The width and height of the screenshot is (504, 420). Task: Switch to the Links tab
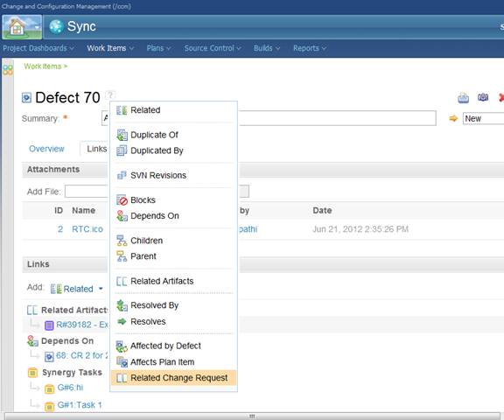[x=97, y=149]
